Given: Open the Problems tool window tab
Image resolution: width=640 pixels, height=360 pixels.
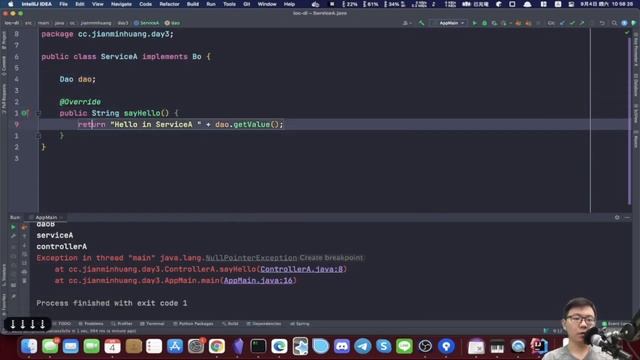Looking at the screenshot, I should click(91, 324).
